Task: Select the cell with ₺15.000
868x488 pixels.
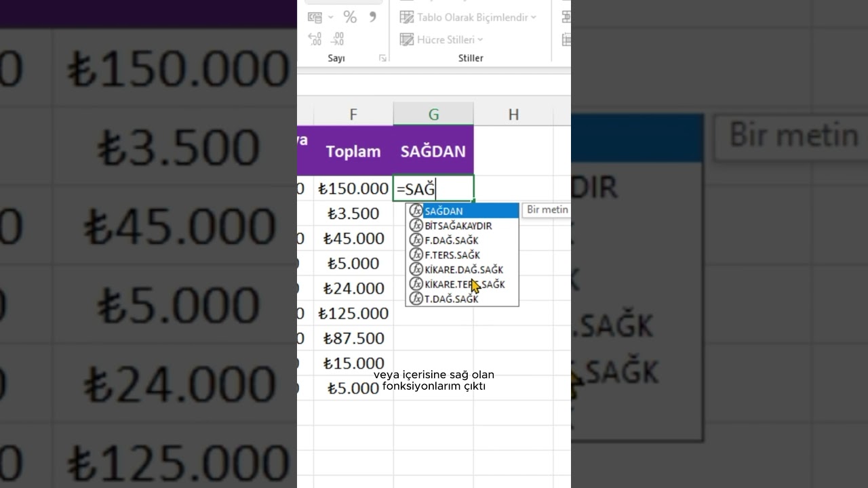Action: 353,363
